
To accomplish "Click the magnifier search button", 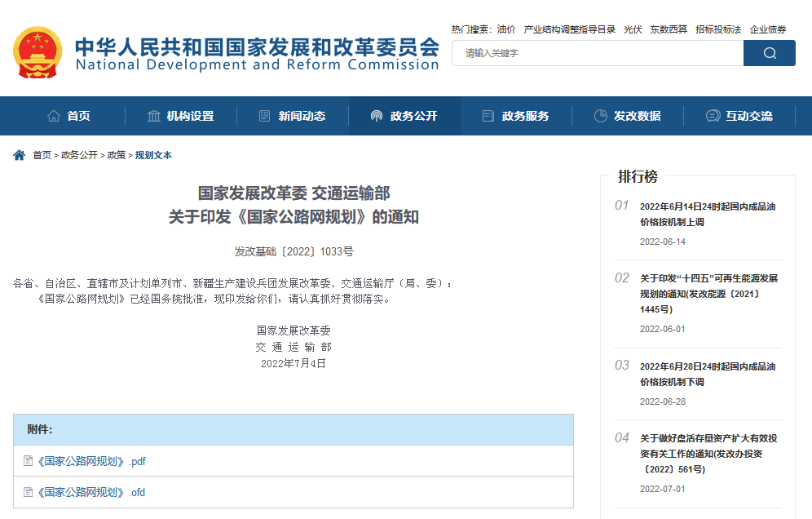I will point(769,53).
